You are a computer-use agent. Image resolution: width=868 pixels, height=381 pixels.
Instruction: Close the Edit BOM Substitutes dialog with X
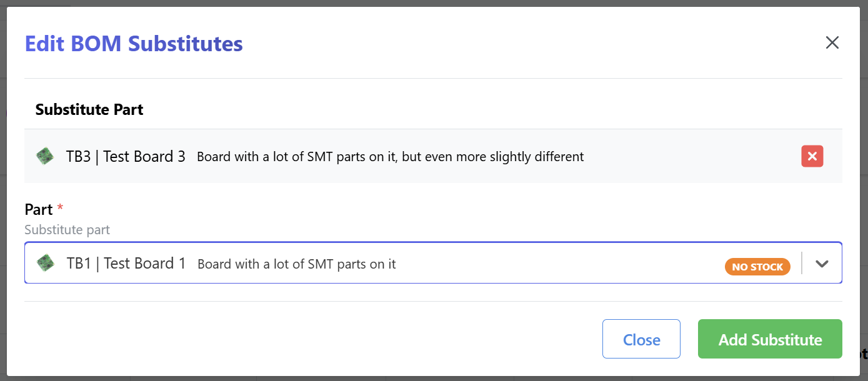[x=832, y=42]
